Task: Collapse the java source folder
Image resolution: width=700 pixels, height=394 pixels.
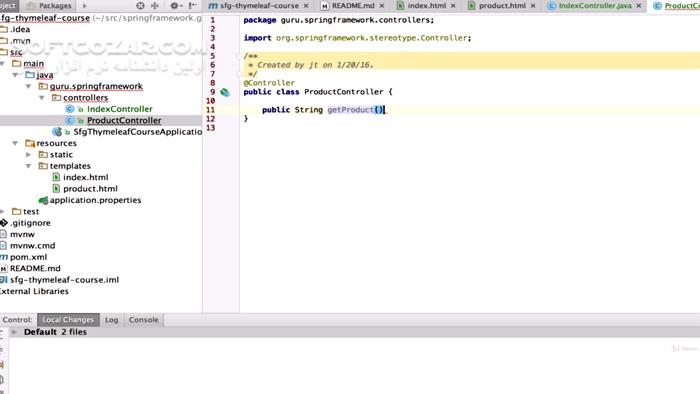Action: (16, 75)
